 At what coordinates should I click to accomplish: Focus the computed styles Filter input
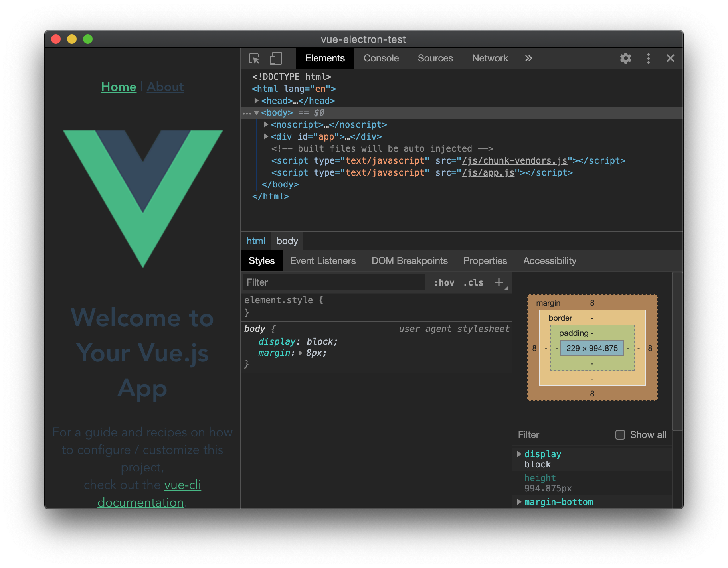point(563,435)
